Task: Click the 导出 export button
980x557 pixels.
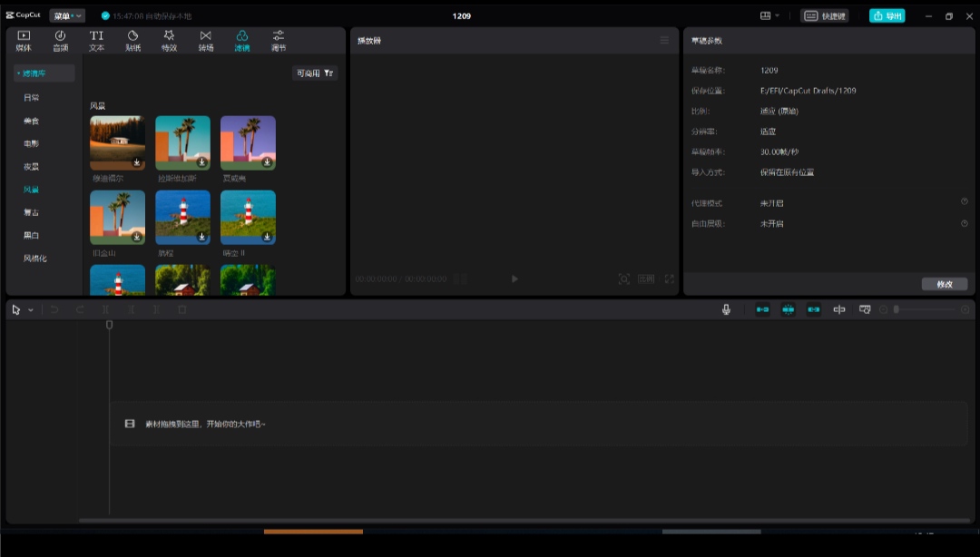Action: click(887, 15)
